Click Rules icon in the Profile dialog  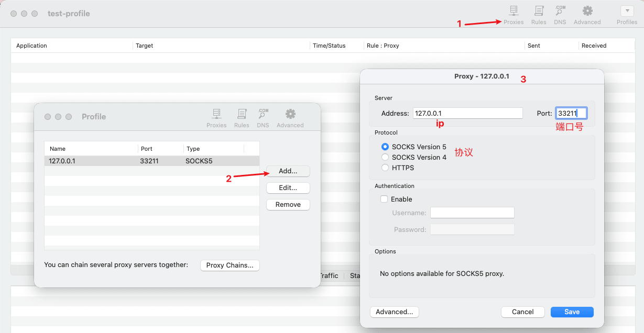(x=242, y=118)
